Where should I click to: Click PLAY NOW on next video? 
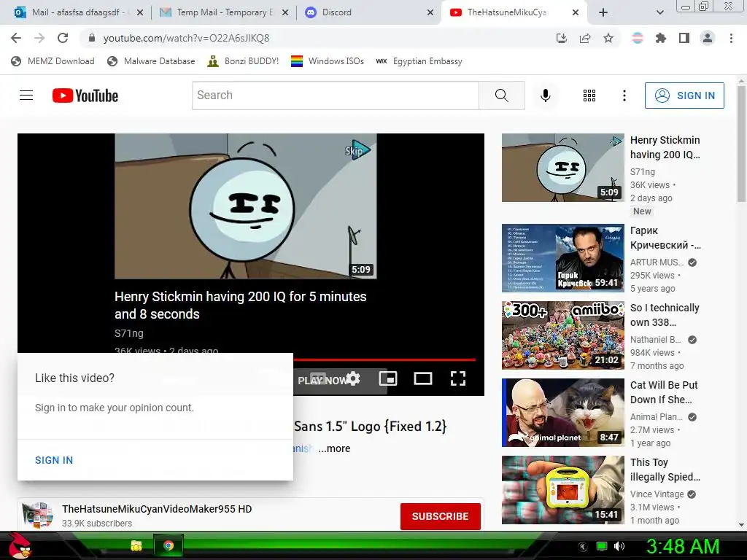point(324,381)
